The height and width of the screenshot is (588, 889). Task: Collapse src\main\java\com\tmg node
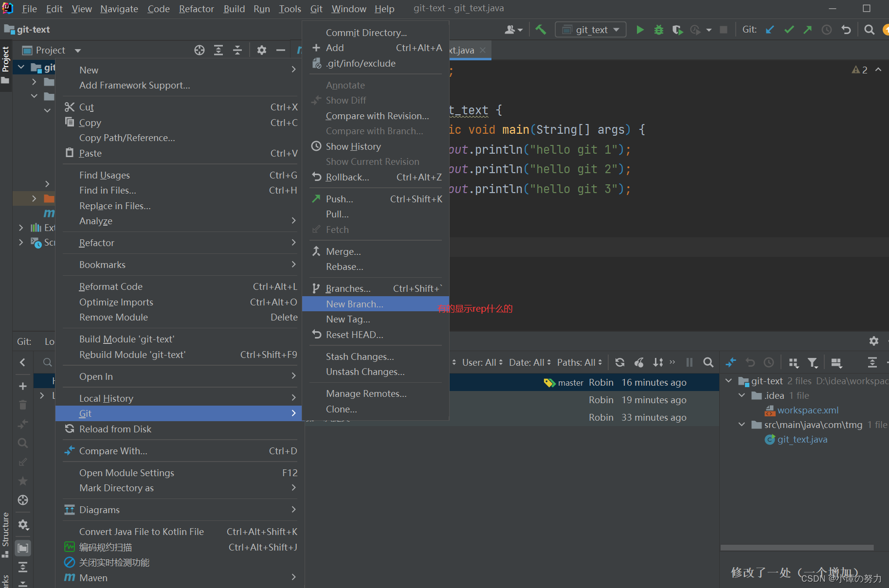[742, 425]
